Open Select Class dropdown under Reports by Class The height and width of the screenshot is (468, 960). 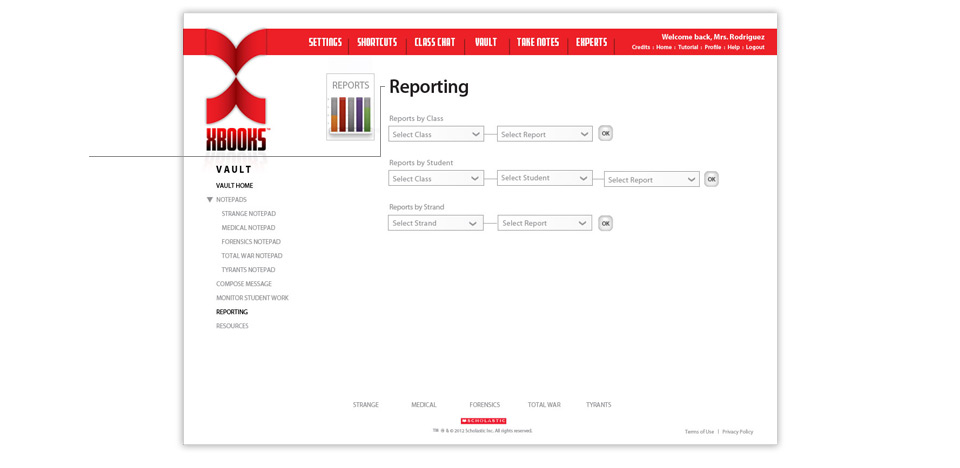click(436, 134)
